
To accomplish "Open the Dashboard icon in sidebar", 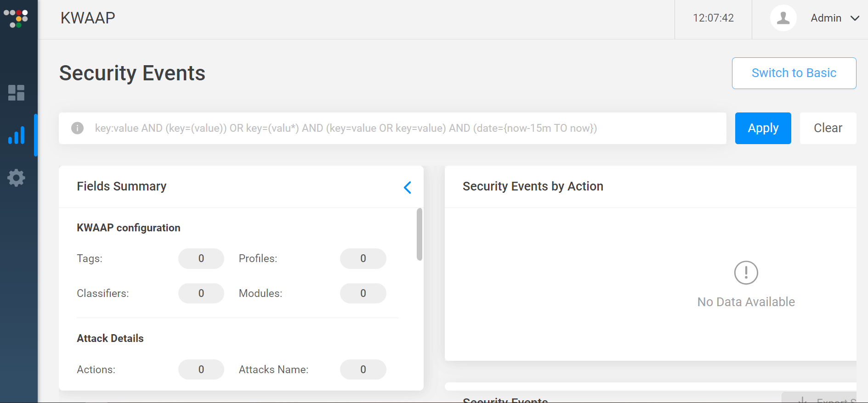I will pos(16,93).
